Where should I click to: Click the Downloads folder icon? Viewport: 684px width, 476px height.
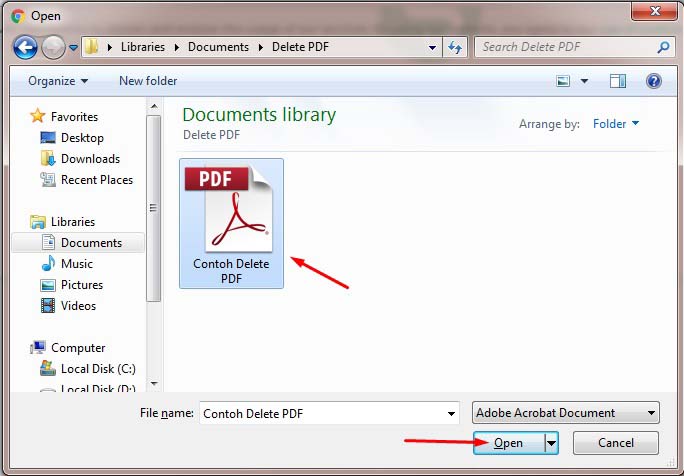[48, 158]
